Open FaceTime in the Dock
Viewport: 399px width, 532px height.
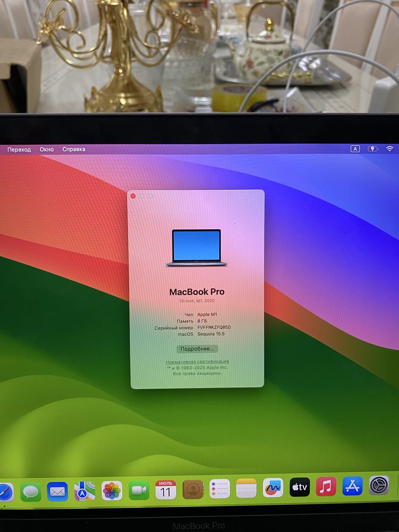tap(139, 491)
